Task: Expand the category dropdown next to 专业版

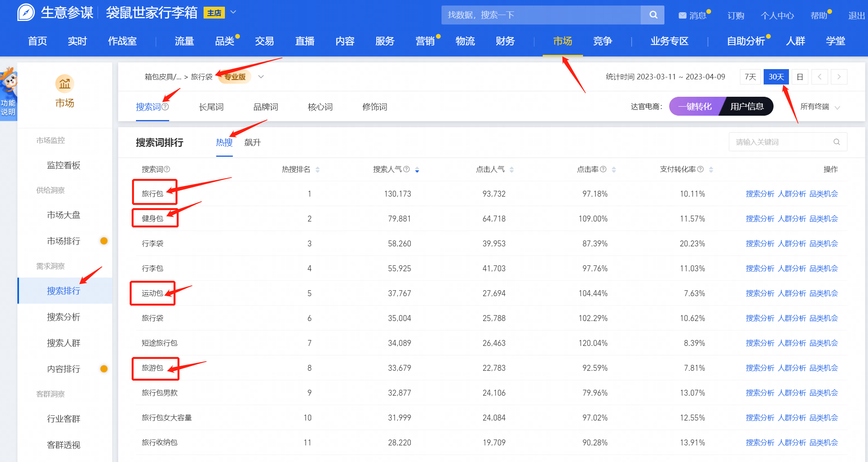Action: pyautogui.click(x=261, y=77)
